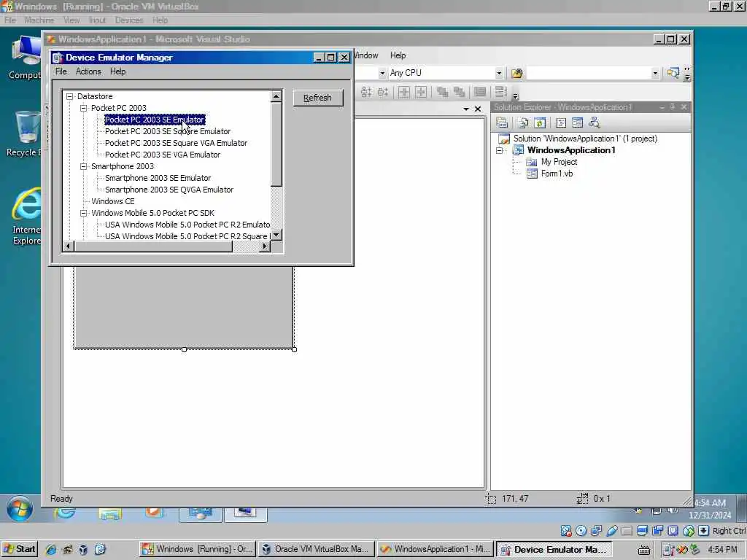Select Smartphone 2003 SE Emulator
Image resolution: width=747 pixels, height=560 pixels.
click(x=158, y=178)
